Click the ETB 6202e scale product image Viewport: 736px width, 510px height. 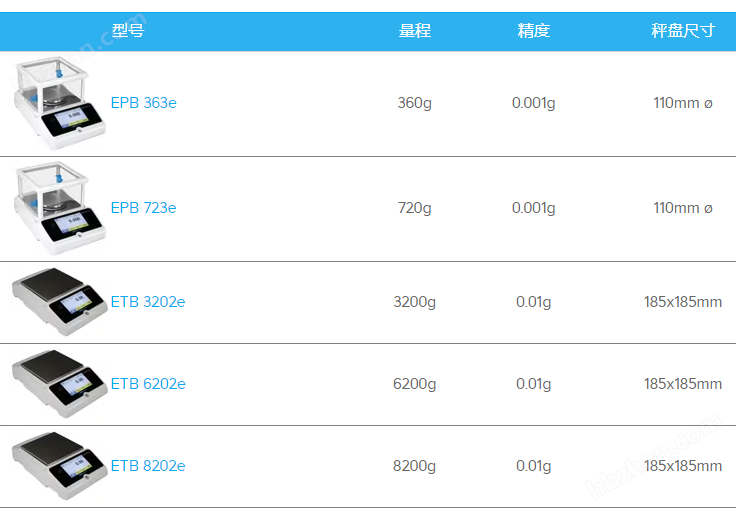60,384
